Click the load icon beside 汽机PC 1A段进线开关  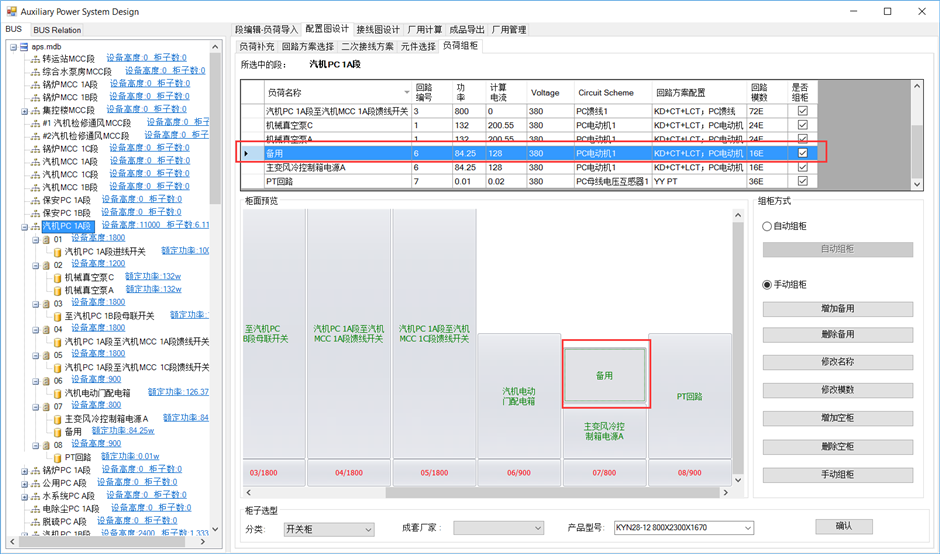pos(58,252)
